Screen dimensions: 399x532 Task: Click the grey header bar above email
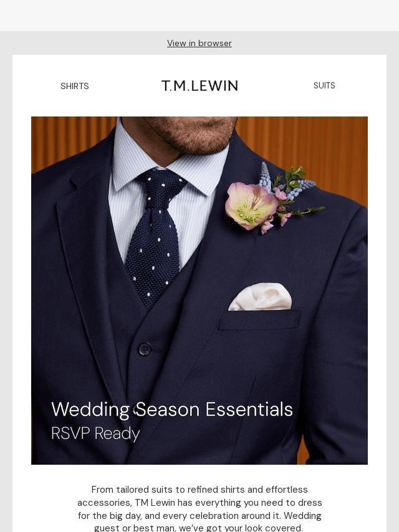[x=199, y=16]
